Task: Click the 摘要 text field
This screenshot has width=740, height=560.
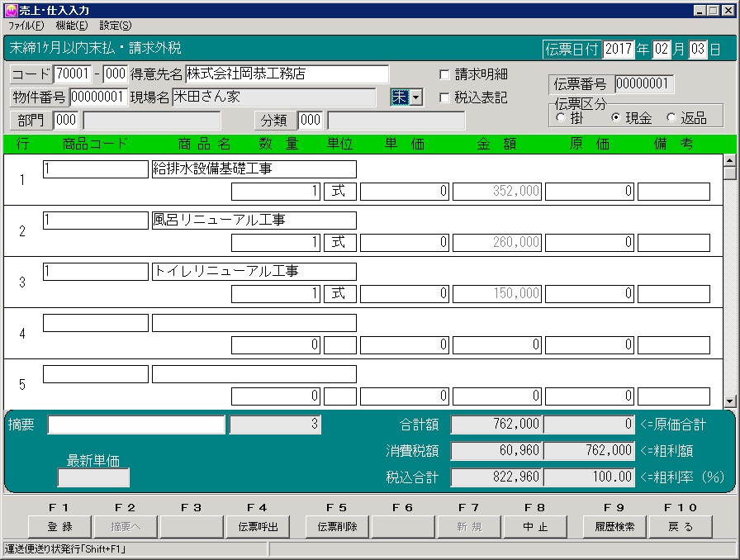Action: coord(136,425)
